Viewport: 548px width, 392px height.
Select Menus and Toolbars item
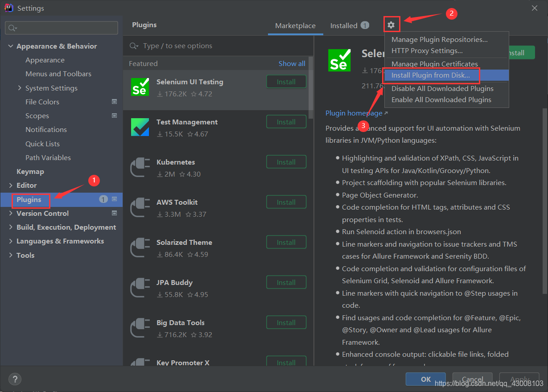[58, 74]
